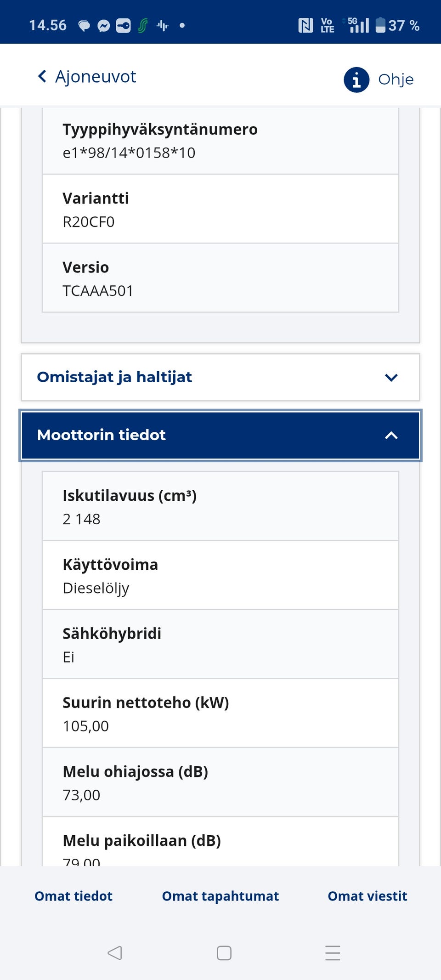Screen dimensions: 441x980
Task: Tap the chevron on Omistajat ja haltijat
Action: pos(391,378)
